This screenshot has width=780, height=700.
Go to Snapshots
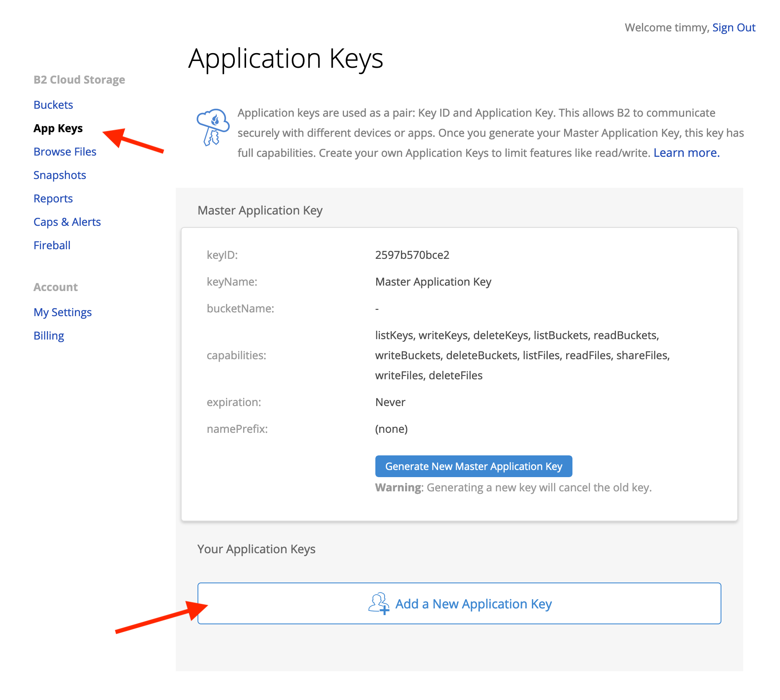pyautogui.click(x=60, y=175)
